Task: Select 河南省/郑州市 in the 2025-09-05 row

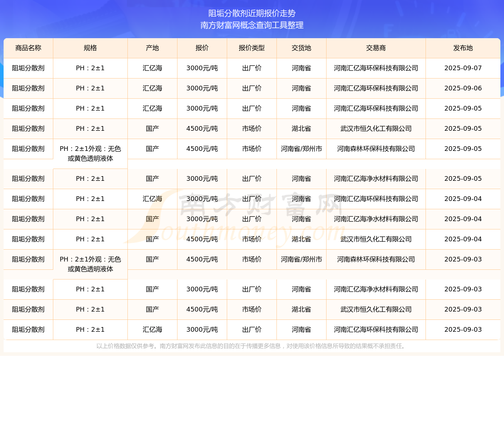Action: [301, 149]
